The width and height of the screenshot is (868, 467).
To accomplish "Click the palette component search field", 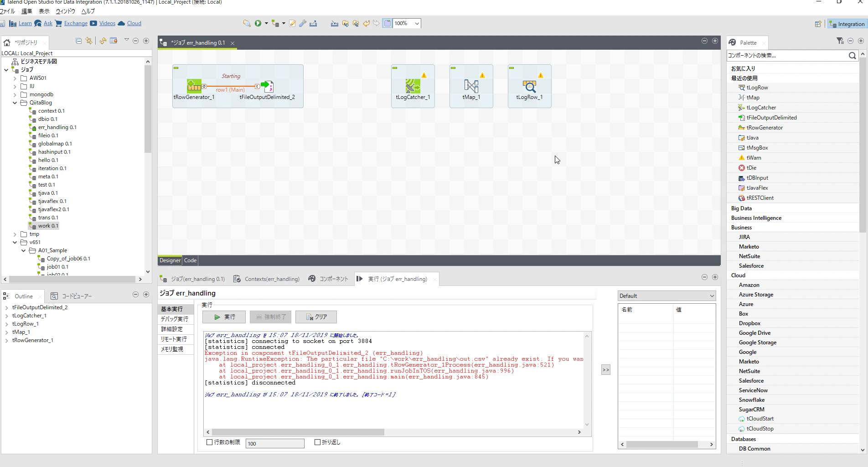I will point(787,56).
